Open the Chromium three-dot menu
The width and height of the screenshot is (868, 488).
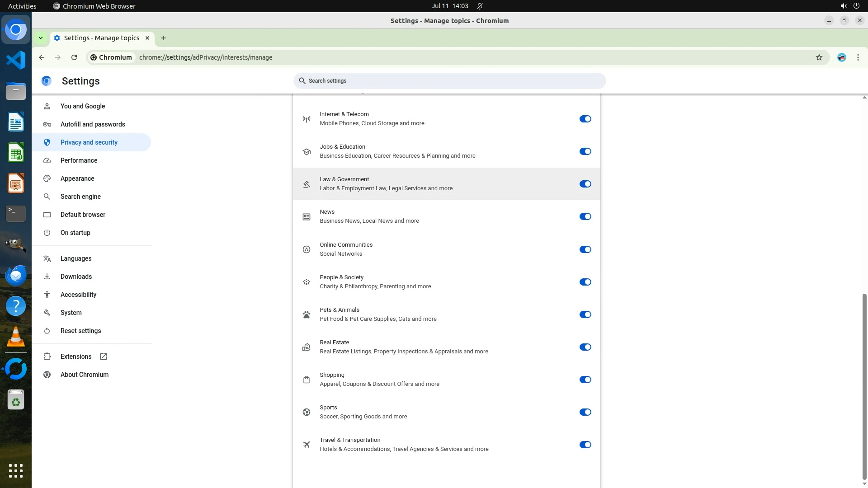[858, 57]
